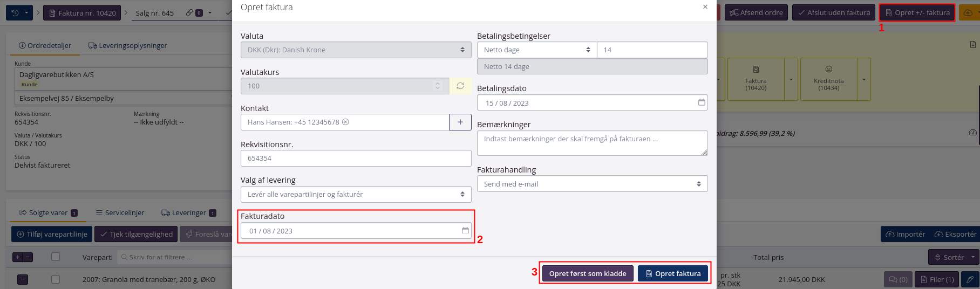This screenshot has height=289, width=980.
Task: Collapse the Granola row with the minus toggle
Action: point(23,279)
